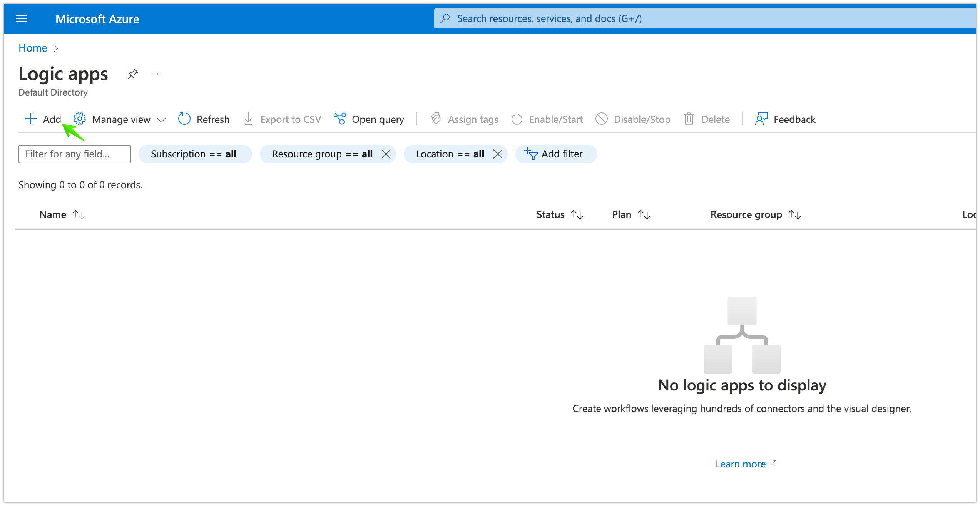Image resolution: width=980 pixels, height=506 pixels.
Task: Click the 'No logic apps to display' heading
Action: (742, 385)
